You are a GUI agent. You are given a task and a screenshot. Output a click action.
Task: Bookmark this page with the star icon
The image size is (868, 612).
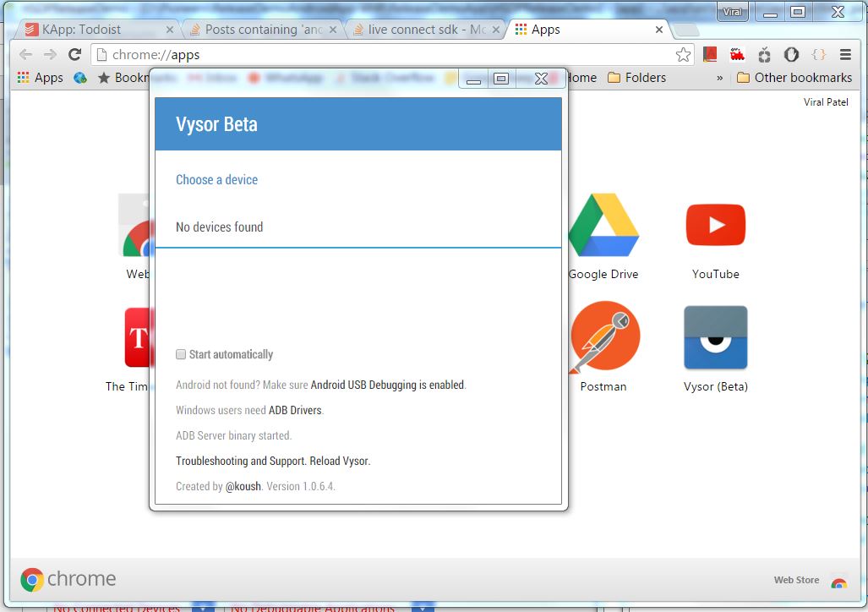pos(683,54)
